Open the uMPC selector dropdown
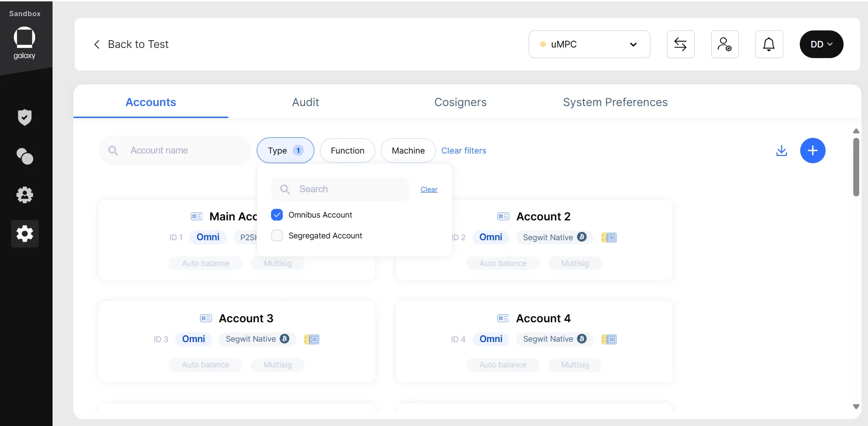 (x=589, y=44)
